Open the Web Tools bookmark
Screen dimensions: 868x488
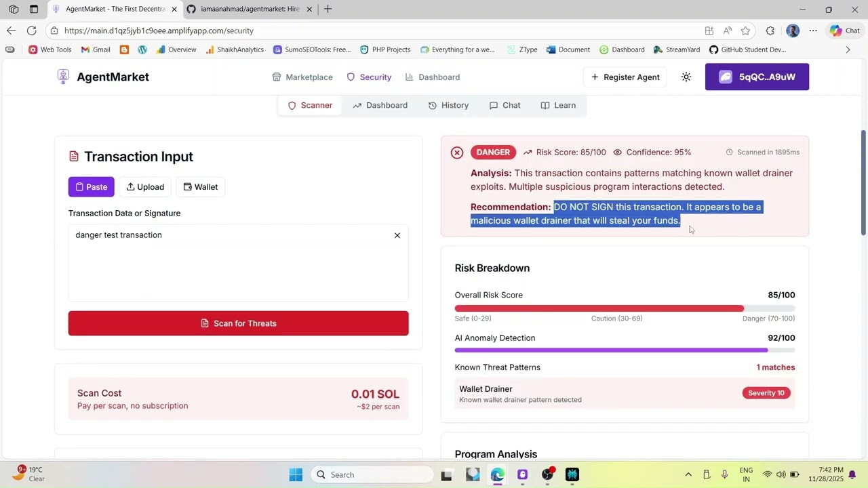point(50,49)
